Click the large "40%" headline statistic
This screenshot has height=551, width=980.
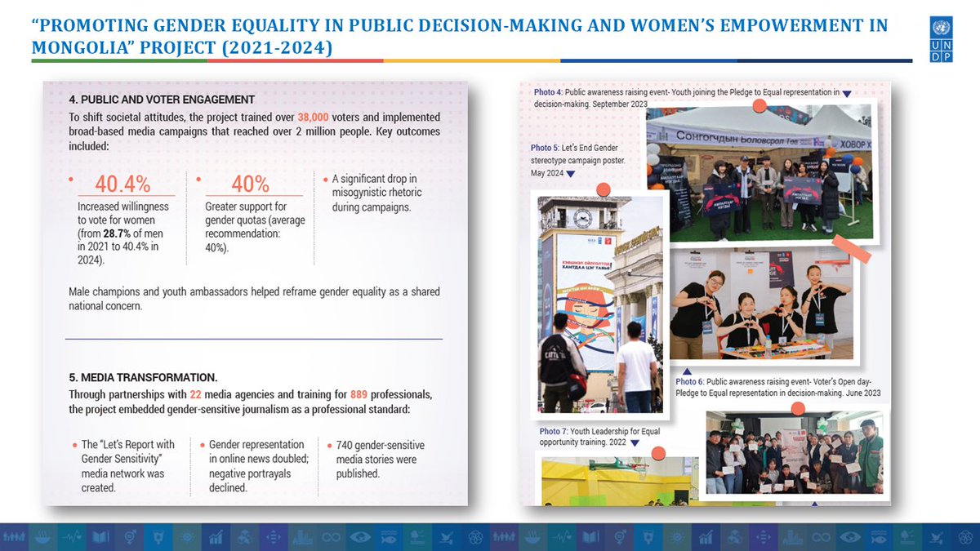click(250, 183)
